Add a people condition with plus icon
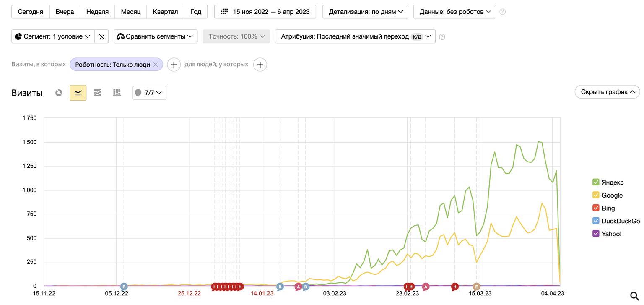644x305 pixels. [x=260, y=65]
